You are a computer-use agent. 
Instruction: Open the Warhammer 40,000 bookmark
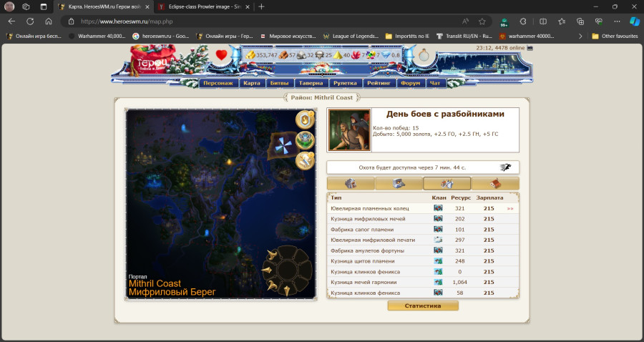[x=97, y=36]
